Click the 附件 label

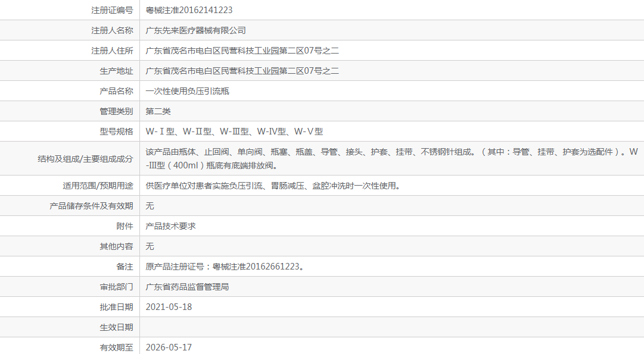125,226
